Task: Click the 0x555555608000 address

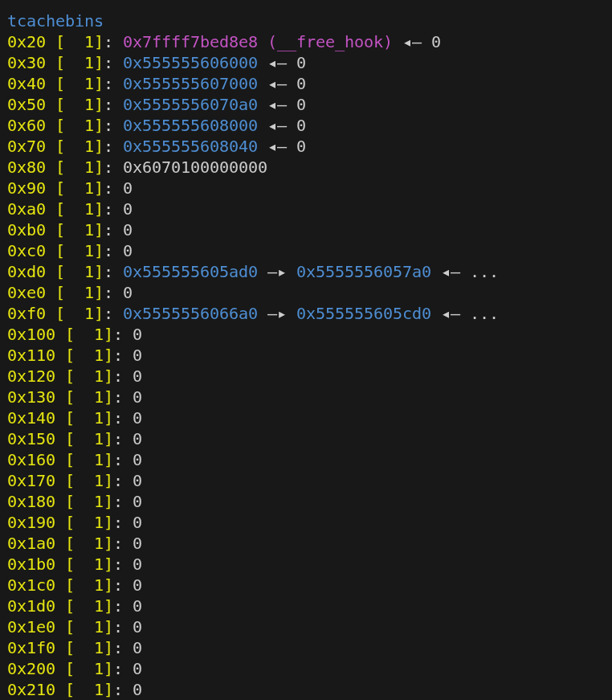Action: point(190,125)
